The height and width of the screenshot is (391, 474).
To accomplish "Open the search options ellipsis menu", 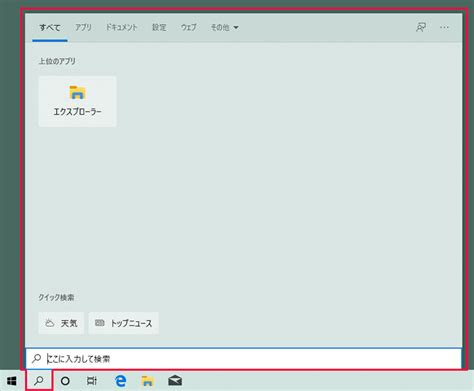I will tap(444, 27).
